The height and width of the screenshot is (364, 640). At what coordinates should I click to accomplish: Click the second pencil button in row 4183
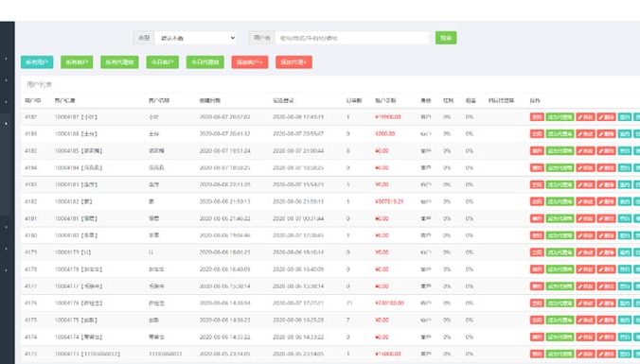tap(606, 184)
